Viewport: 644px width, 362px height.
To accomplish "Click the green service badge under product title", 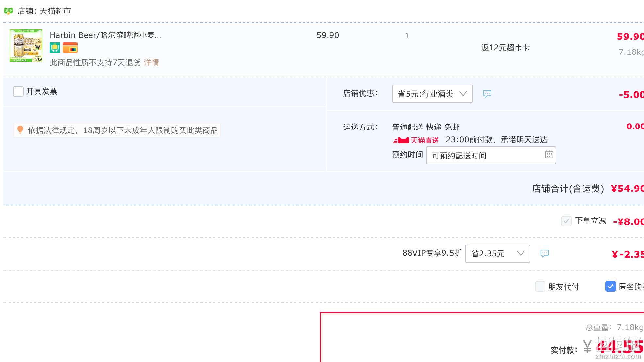I will [x=55, y=48].
